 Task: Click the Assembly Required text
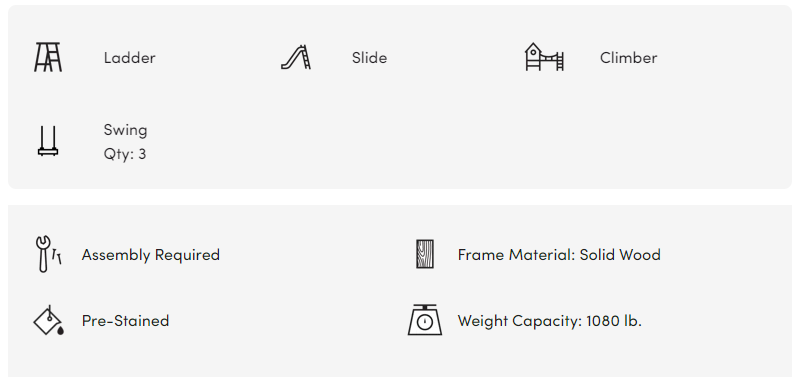click(x=151, y=255)
